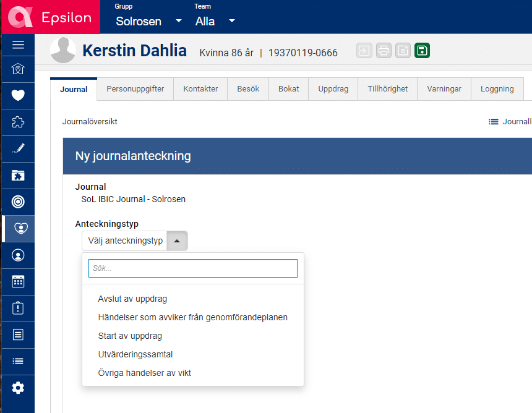Click the target circles sidebar icon

coord(18,202)
